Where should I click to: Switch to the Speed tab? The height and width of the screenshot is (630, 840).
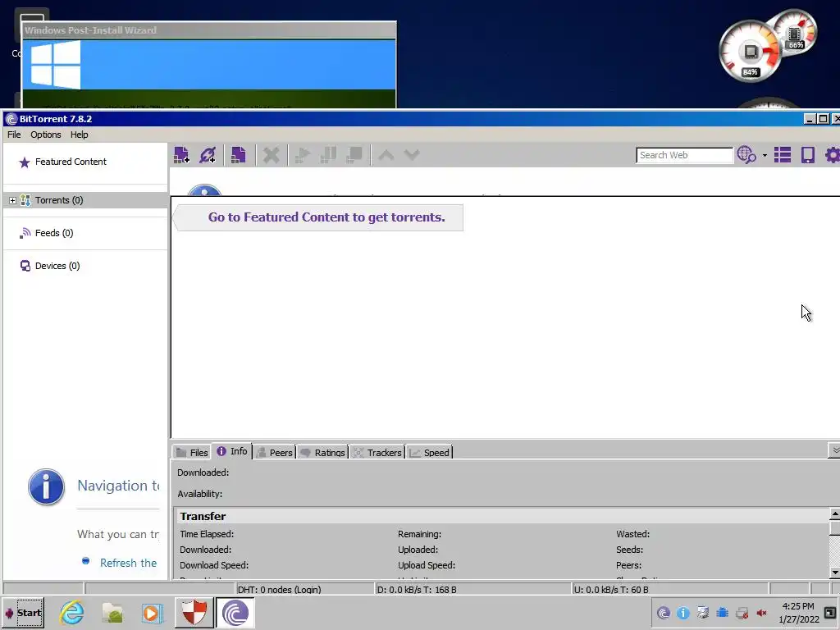tap(429, 452)
